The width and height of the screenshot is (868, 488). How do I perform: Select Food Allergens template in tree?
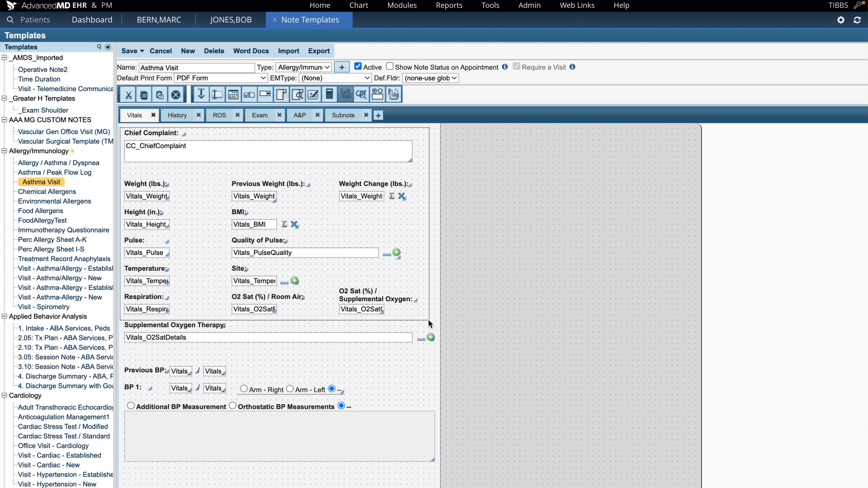pyautogui.click(x=40, y=211)
